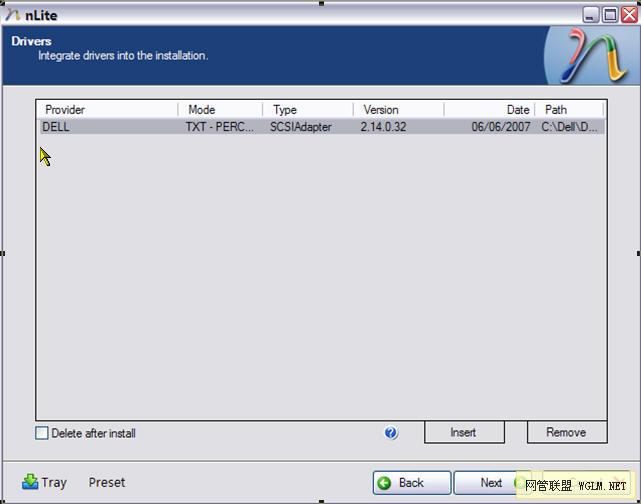This screenshot has width=641, height=504.
Task: Select the DELL driver row
Action: coord(322,127)
